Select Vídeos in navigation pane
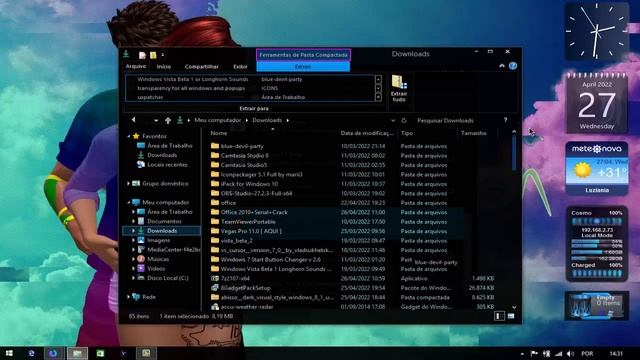 pos(156,269)
